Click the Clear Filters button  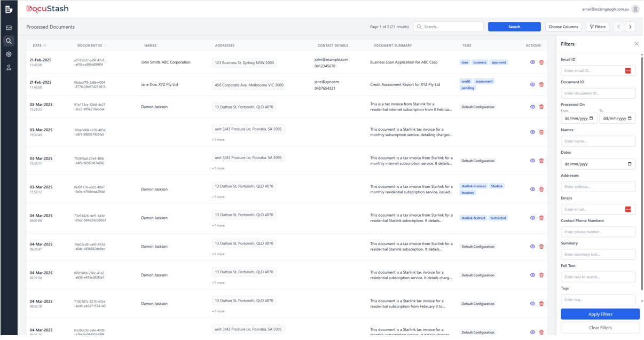point(600,328)
